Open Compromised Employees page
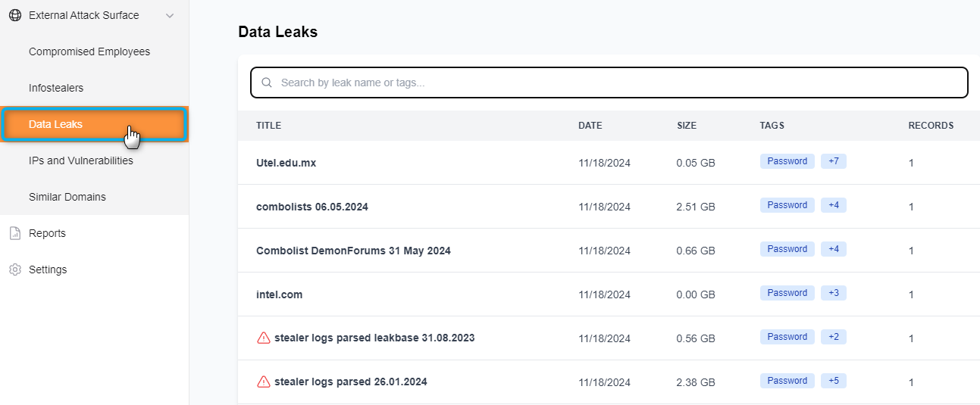Image resolution: width=980 pixels, height=405 pixels. click(89, 51)
